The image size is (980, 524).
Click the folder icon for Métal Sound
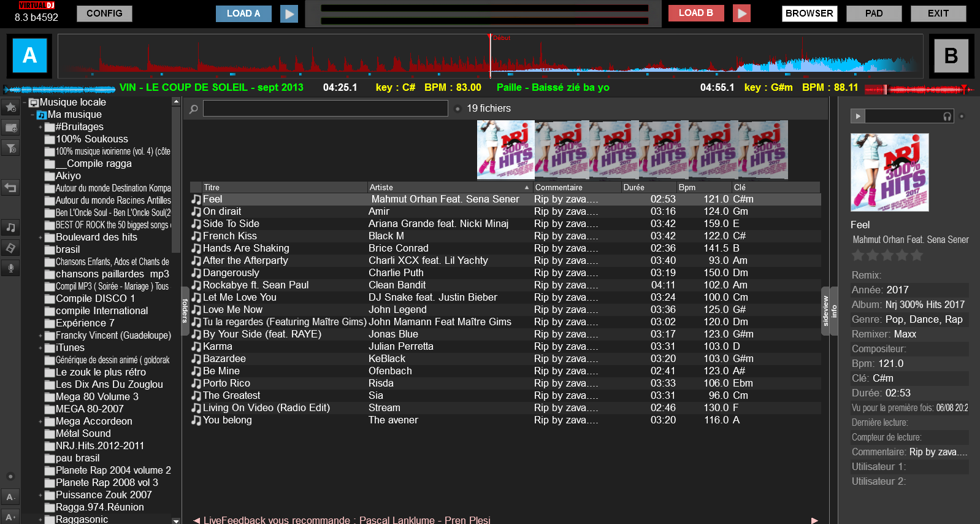click(x=50, y=434)
